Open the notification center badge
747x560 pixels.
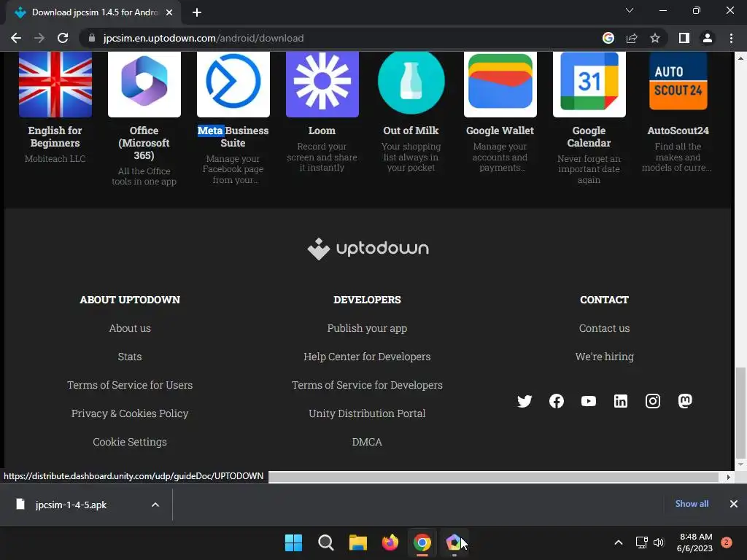pyautogui.click(x=727, y=542)
